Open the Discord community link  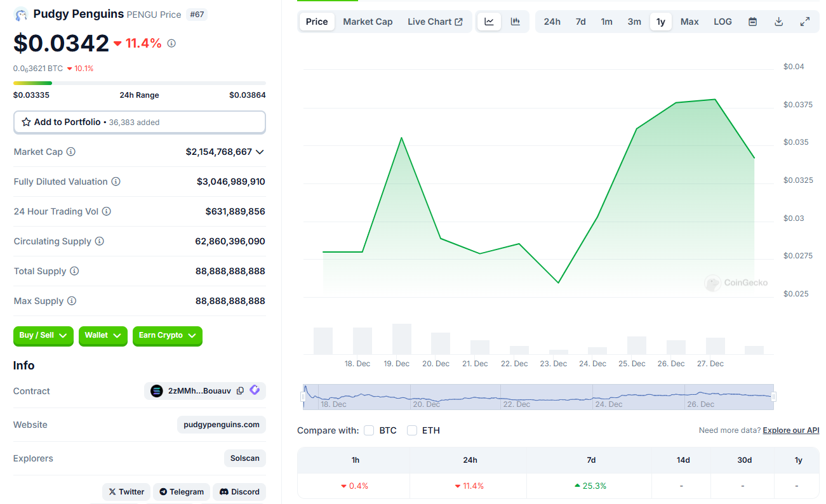point(239,492)
